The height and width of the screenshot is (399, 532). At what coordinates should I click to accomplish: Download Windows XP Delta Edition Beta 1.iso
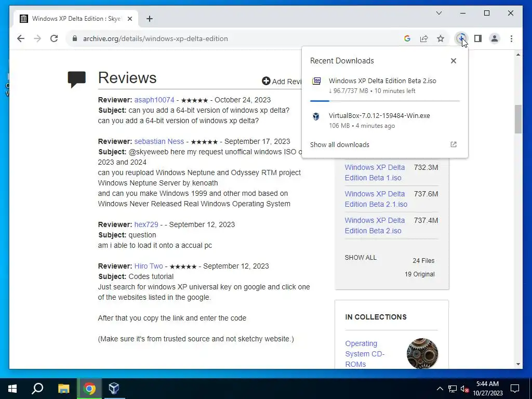click(375, 172)
